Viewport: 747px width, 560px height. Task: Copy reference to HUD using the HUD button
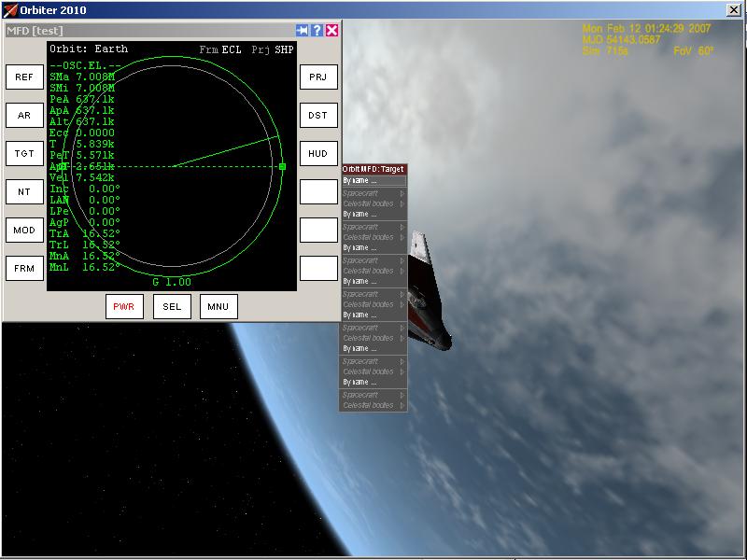318,153
